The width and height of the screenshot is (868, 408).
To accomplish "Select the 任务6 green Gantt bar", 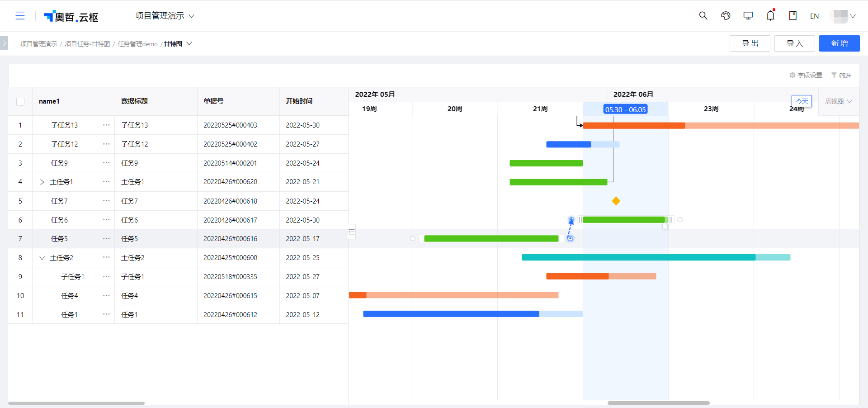I will coord(625,220).
